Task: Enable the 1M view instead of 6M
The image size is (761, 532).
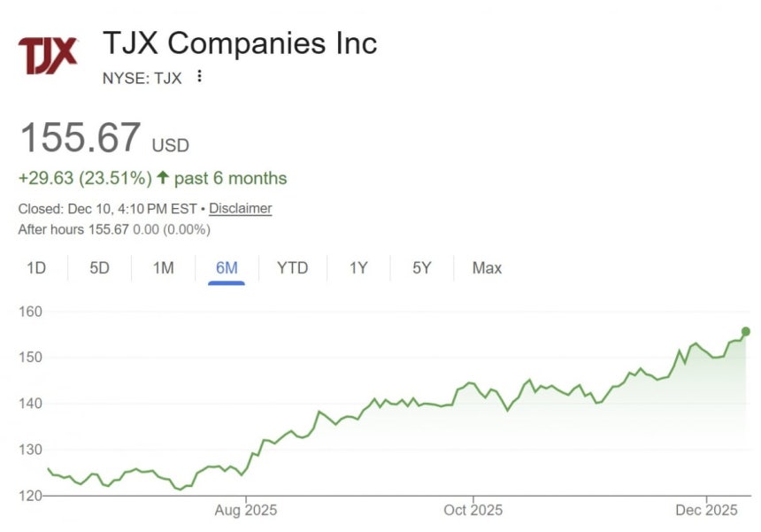Action: [x=162, y=267]
